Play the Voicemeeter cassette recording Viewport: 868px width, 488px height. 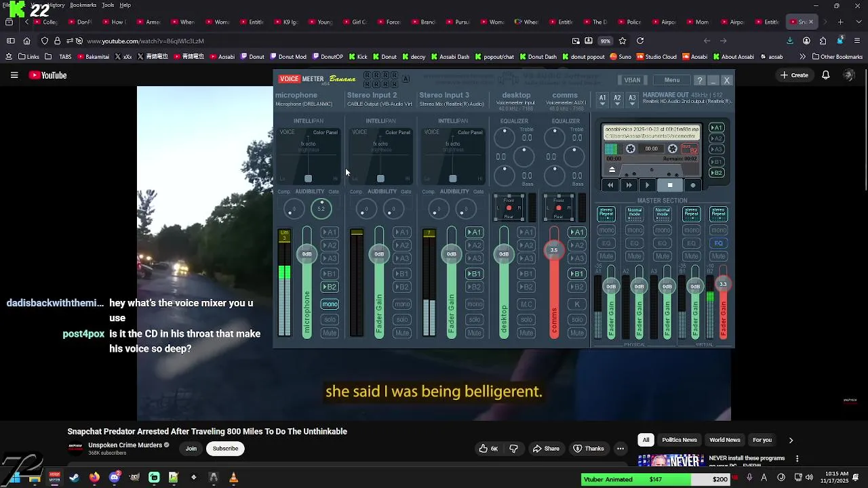[647, 185]
